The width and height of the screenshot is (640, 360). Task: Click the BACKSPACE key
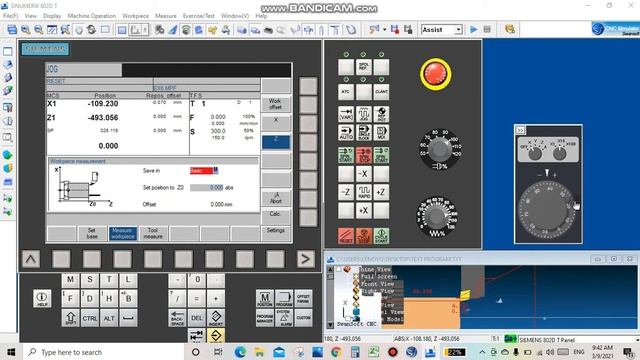pyautogui.click(x=177, y=318)
